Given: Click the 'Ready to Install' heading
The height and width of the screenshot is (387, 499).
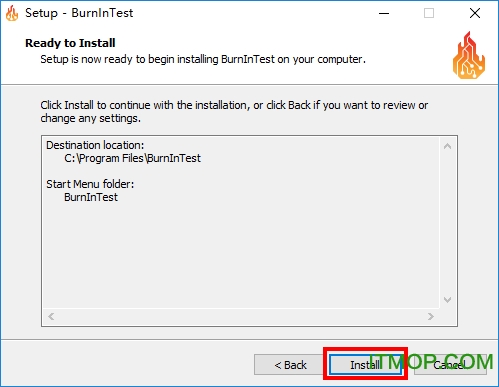Looking at the screenshot, I should tap(70, 43).
